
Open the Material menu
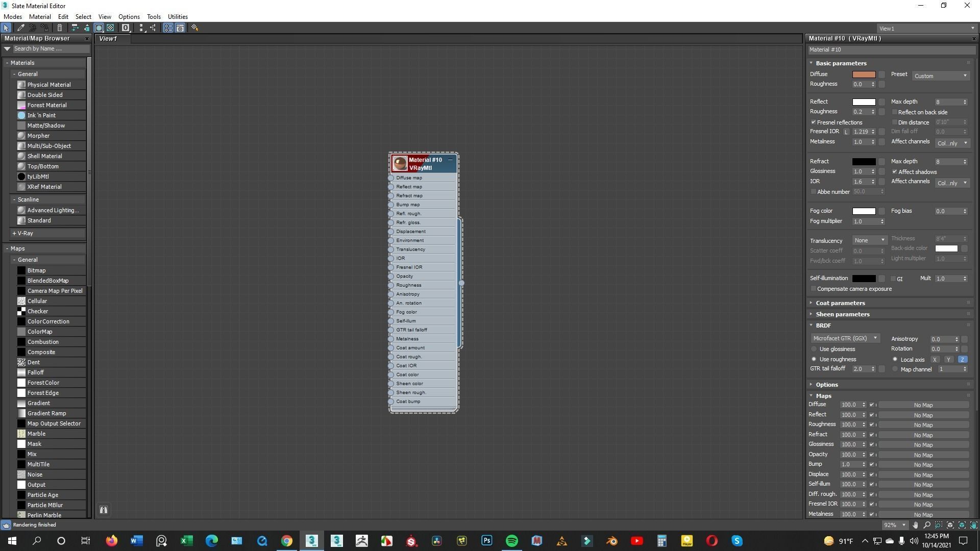click(40, 17)
